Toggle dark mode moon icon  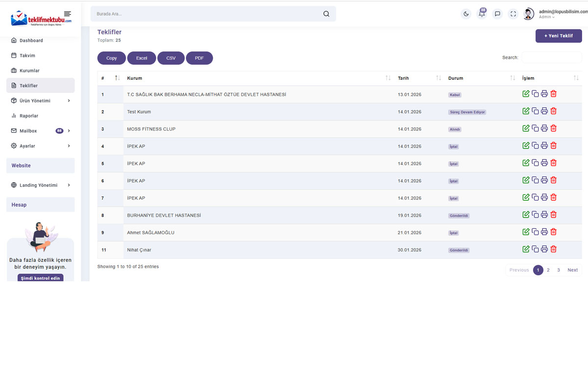466,14
